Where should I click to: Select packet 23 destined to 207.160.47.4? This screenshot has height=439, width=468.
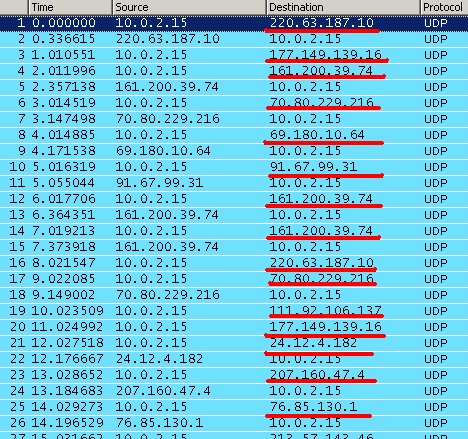click(234, 375)
